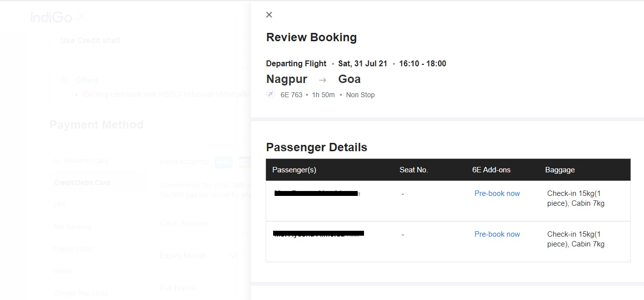Viewport: 644px width, 300px height.
Task: Click Pre-book now for first passenger
Action: coord(497,193)
